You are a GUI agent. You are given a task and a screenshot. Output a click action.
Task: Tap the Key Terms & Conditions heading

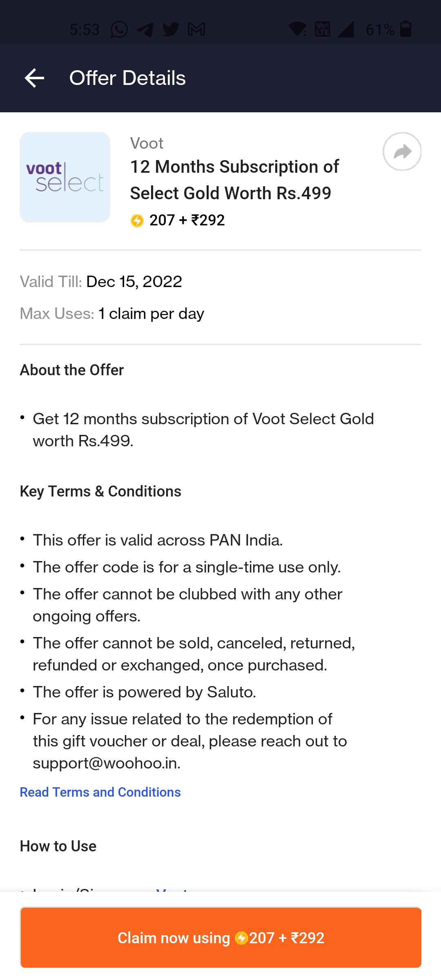tap(100, 491)
